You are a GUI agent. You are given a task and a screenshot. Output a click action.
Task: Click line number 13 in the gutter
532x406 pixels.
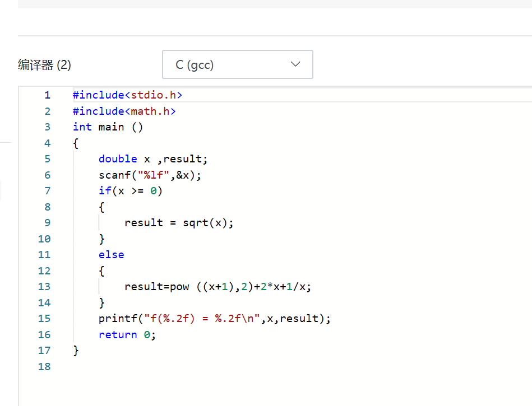tap(44, 287)
